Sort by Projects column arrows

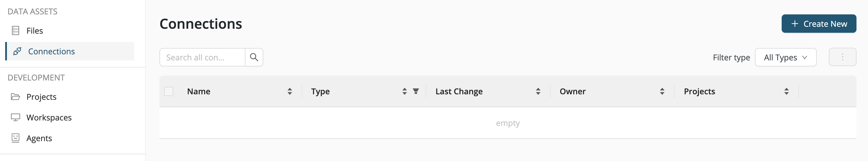coord(786,91)
